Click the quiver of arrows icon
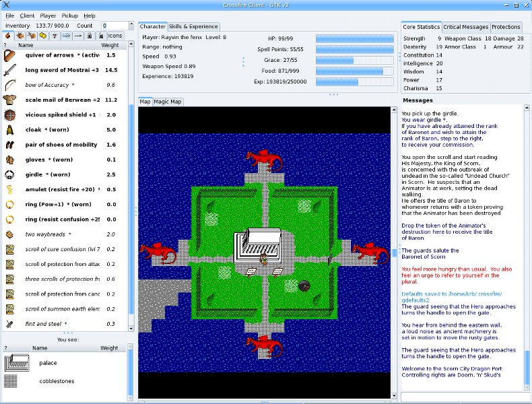This screenshot has height=404, width=532. pos(9,55)
